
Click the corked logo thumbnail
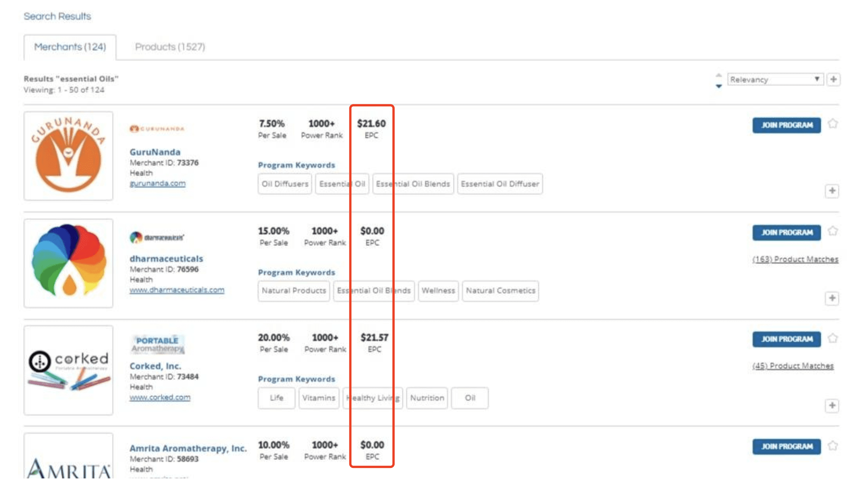[x=69, y=370]
